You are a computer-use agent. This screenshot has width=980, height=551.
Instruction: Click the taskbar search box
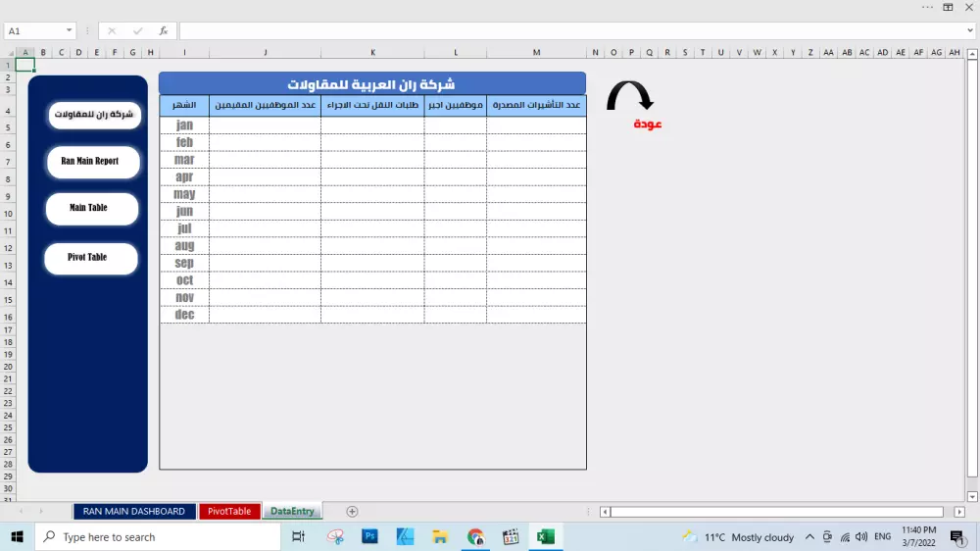click(x=158, y=536)
